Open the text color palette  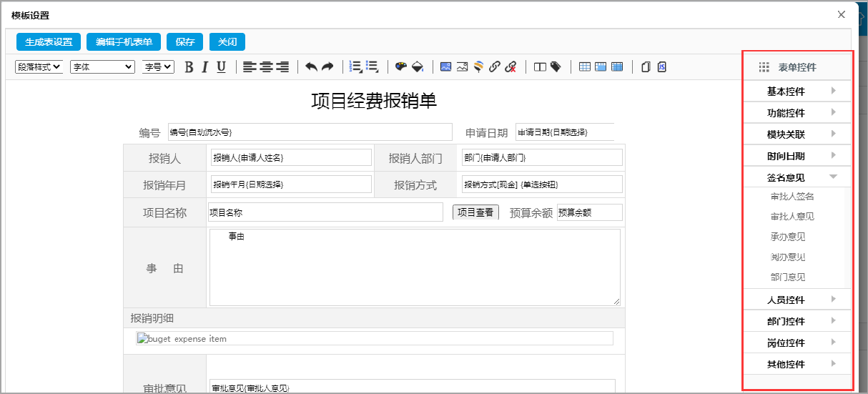click(x=400, y=67)
